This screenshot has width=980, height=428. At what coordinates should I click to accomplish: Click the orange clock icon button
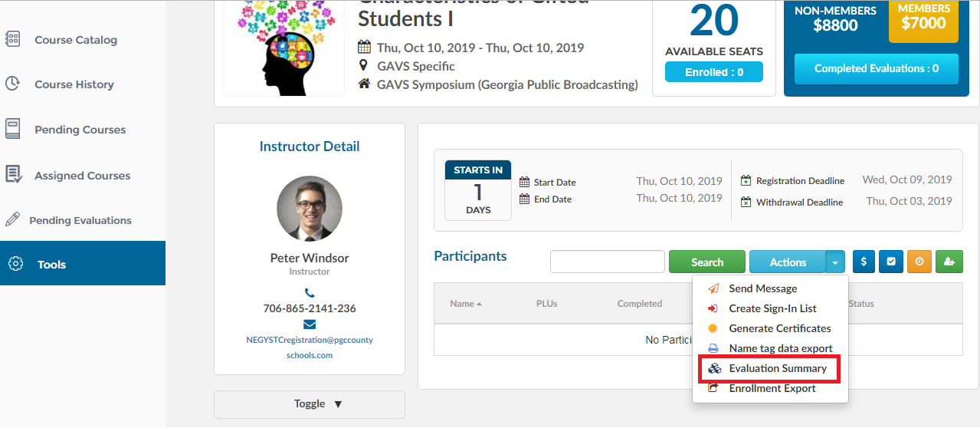919,262
